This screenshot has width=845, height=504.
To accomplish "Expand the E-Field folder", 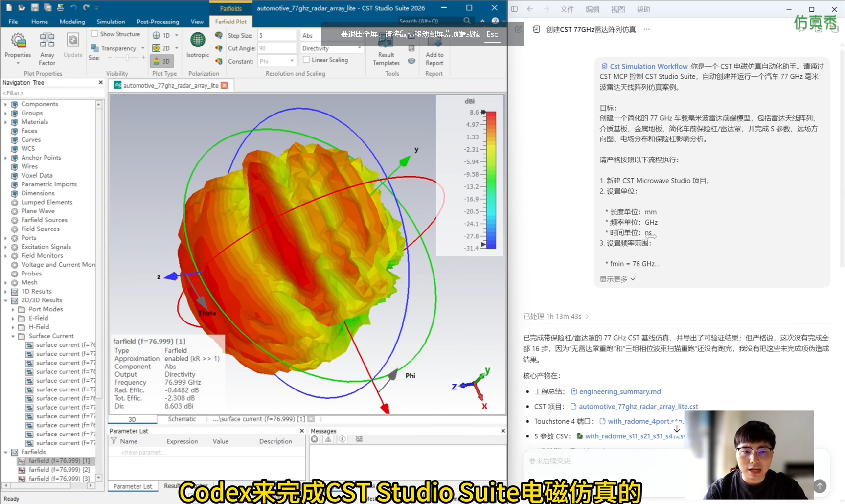I will (x=13, y=318).
